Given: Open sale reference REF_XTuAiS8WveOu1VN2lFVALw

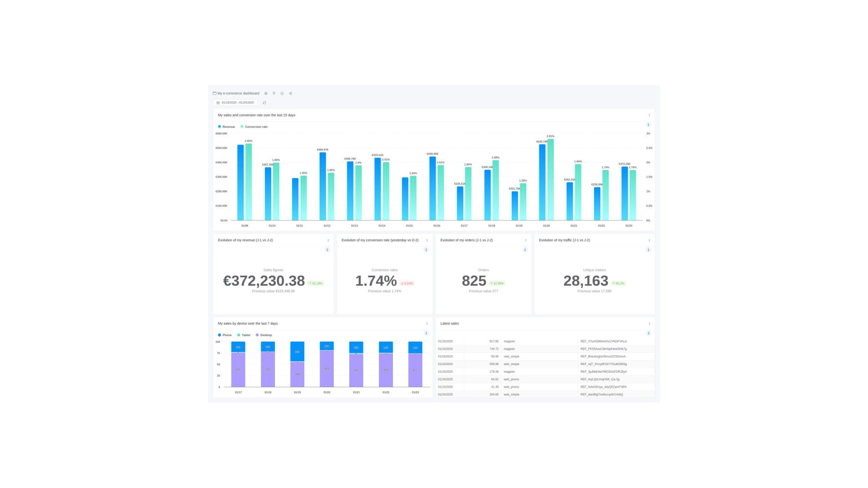Looking at the screenshot, I should click(604, 341).
